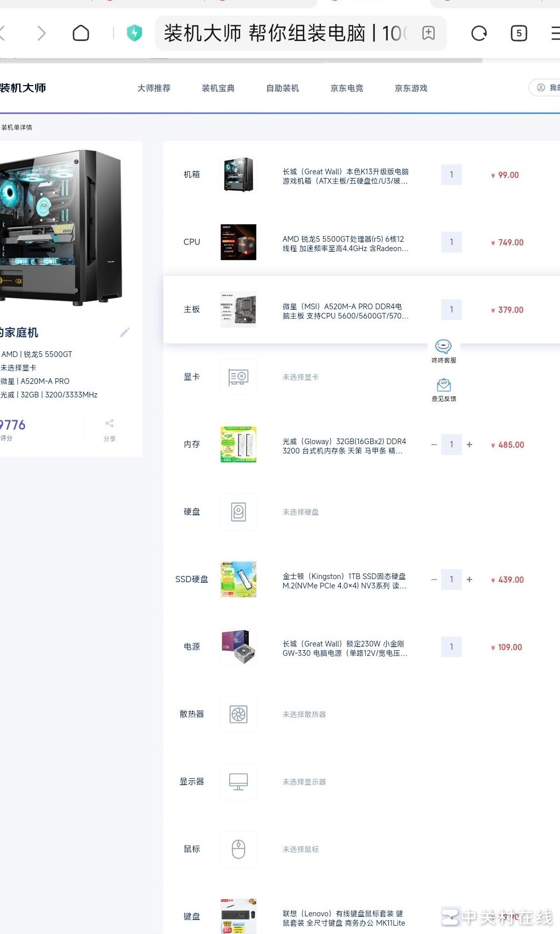Screen dimensions: 560x934
Task: Select 未选择硬盘 to pick a disk
Action: click(301, 512)
